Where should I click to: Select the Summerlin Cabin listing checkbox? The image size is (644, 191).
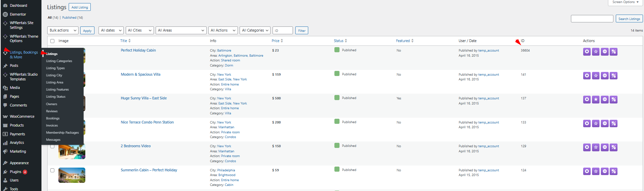[52, 170]
